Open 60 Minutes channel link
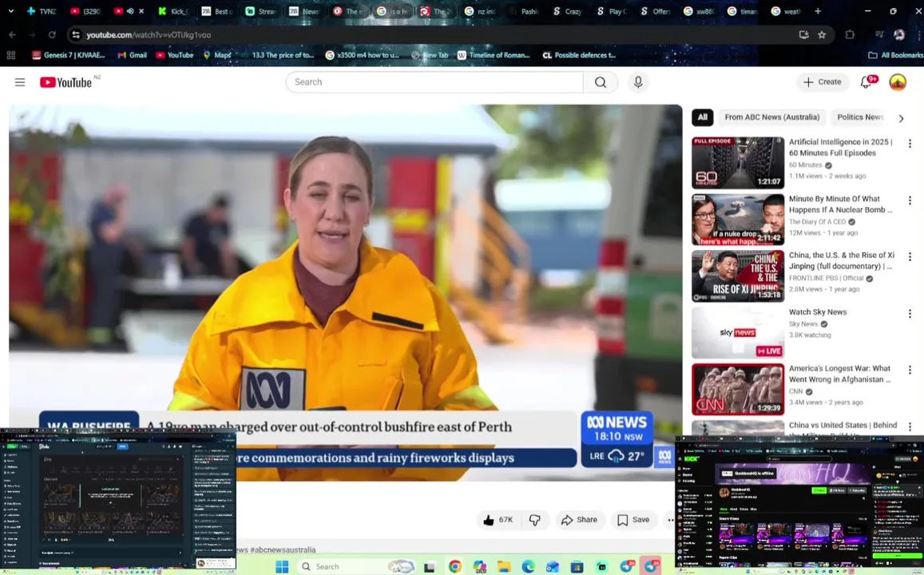 pos(806,165)
